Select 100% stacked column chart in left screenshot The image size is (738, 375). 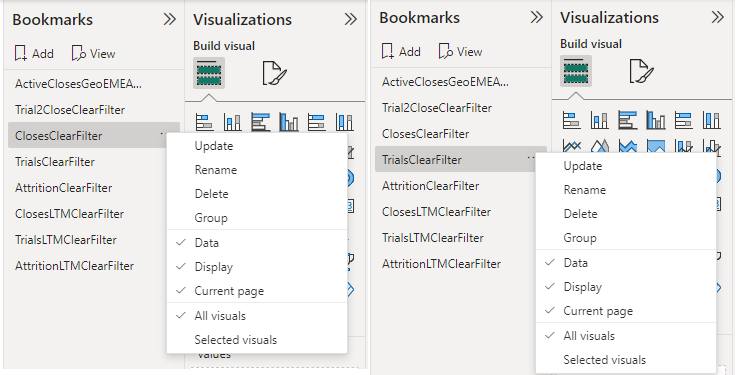[x=345, y=122]
